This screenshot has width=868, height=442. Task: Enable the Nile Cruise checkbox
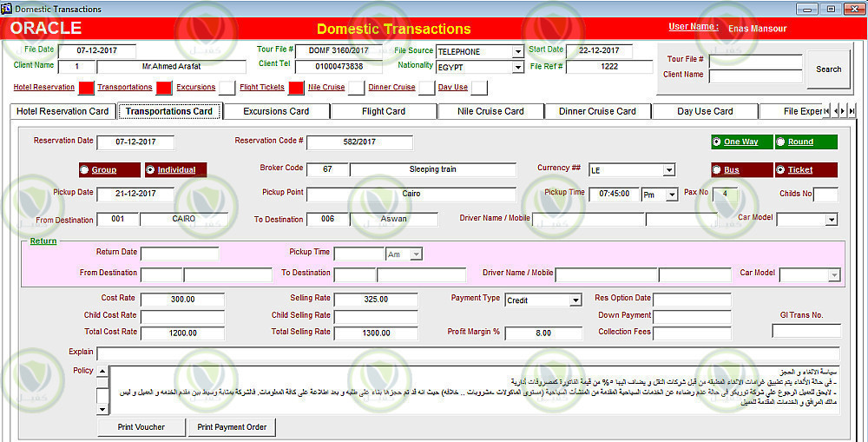tap(357, 88)
